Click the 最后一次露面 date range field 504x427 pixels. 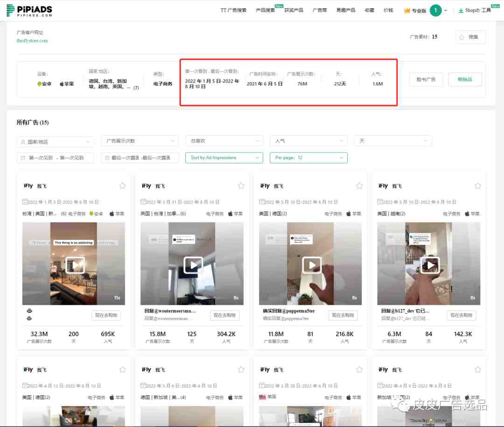140,158
